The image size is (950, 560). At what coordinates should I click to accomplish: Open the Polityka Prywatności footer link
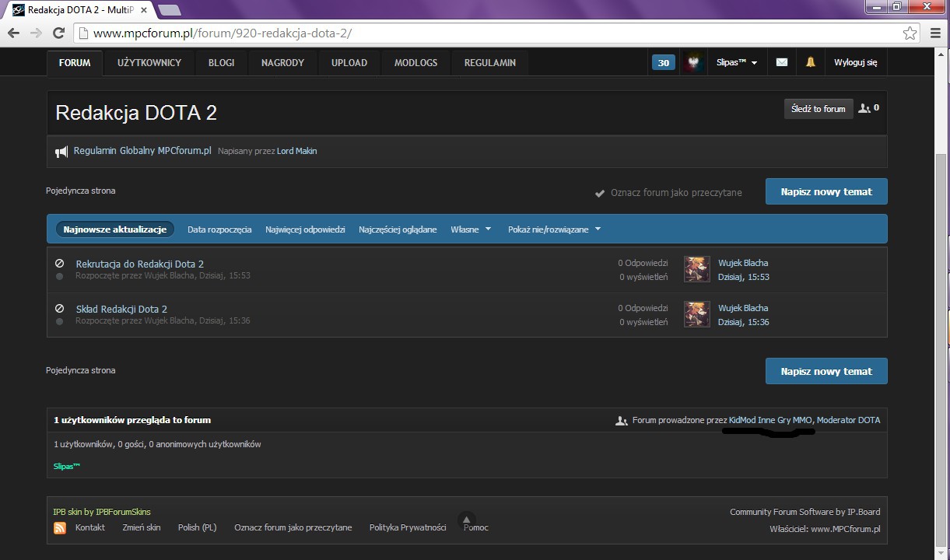(408, 527)
